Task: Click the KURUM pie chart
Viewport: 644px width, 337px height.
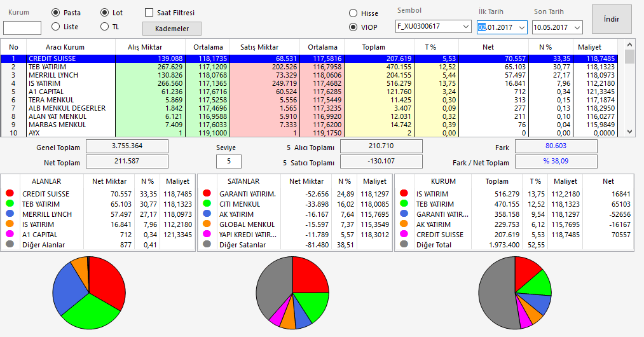Action: [515, 292]
